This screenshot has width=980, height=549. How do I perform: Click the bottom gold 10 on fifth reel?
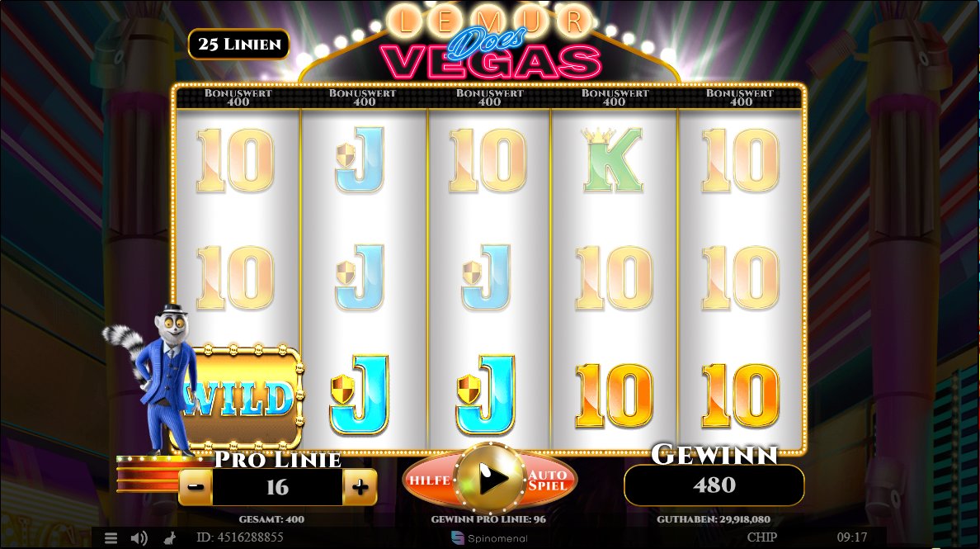[740, 396]
